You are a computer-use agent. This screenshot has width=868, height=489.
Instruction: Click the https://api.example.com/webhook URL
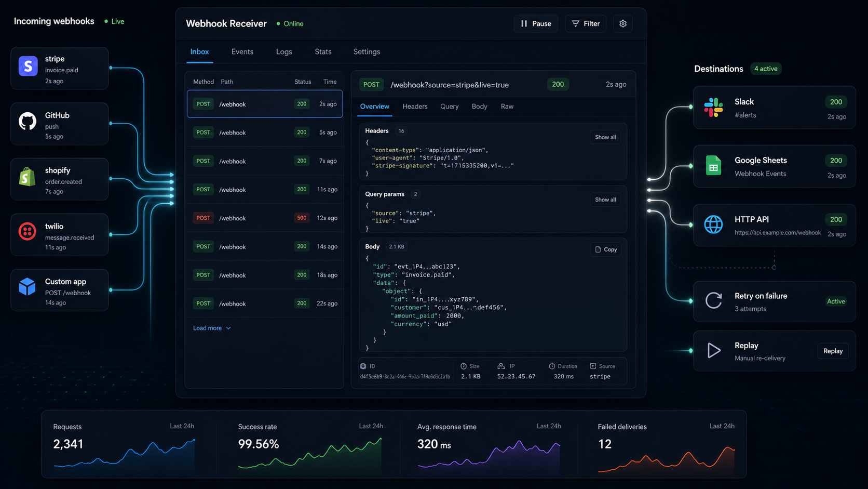778,233
